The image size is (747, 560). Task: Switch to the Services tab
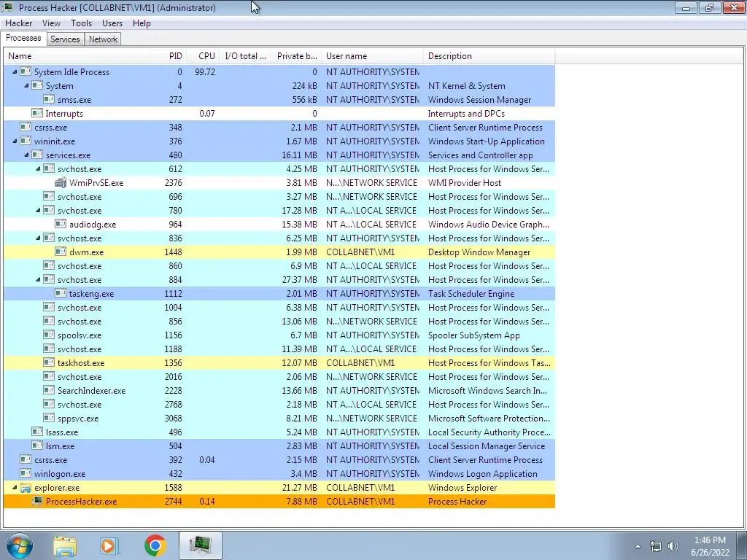(65, 39)
